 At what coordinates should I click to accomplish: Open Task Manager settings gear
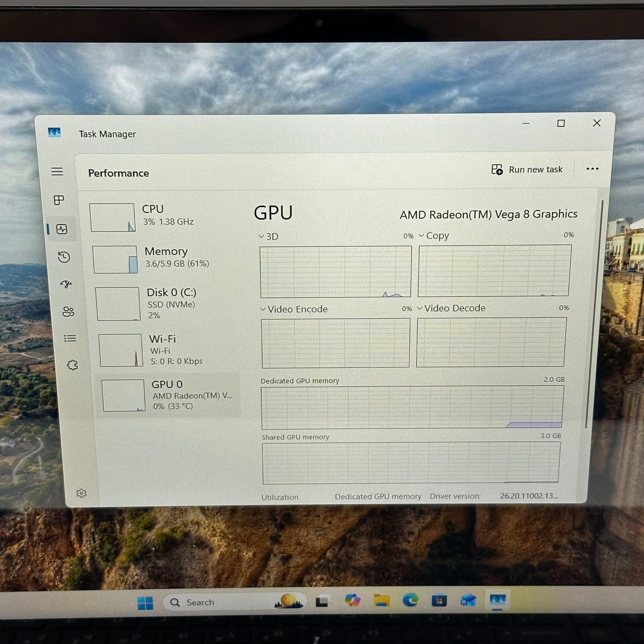pyautogui.click(x=81, y=493)
